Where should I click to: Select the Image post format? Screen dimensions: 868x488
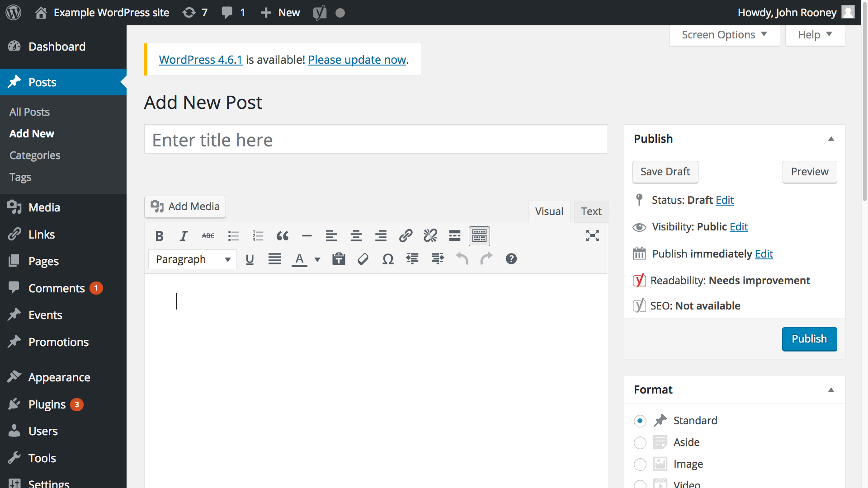[x=640, y=464]
